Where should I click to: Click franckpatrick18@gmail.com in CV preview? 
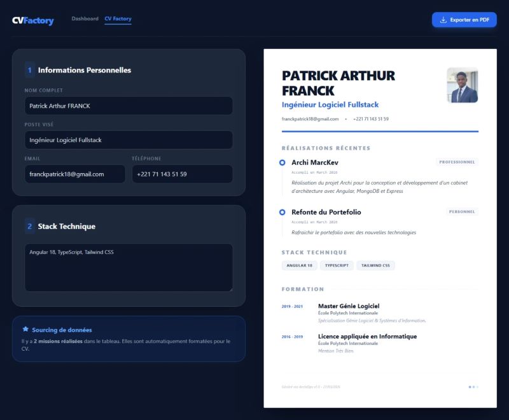(310, 119)
